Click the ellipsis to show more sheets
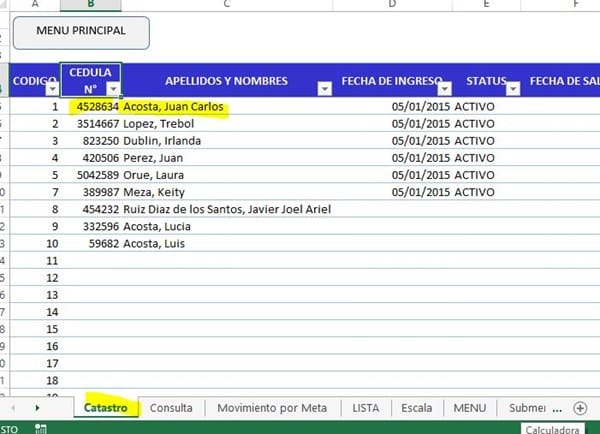 [557, 408]
